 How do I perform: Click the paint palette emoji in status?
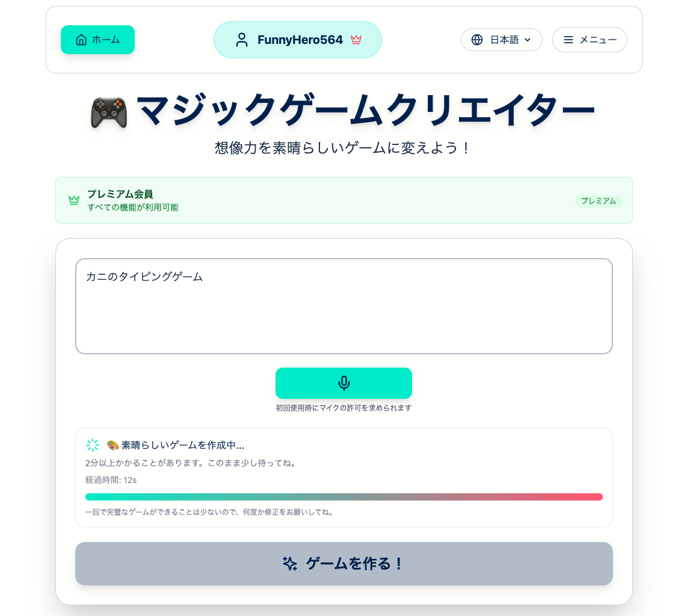pyautogui.click(x=112, y=445)
